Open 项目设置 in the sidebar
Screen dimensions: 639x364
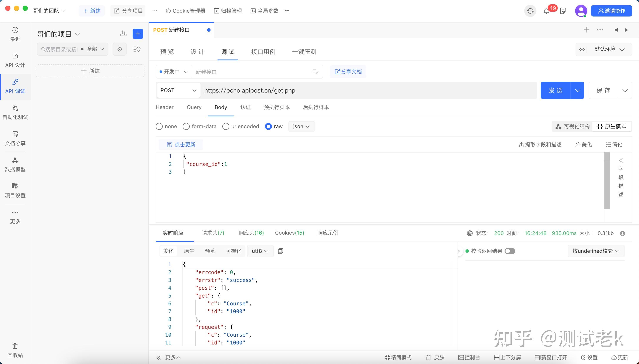tap(15, 190)
